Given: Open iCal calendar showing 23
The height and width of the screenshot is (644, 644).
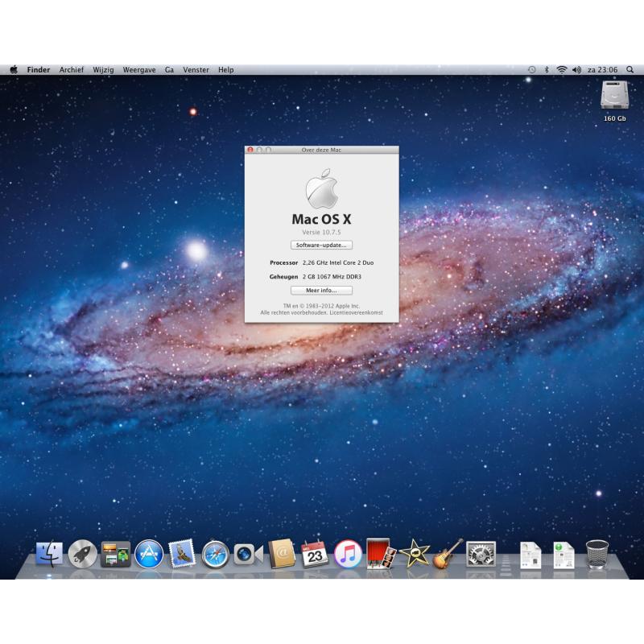Looking at the screenshot, I should (x=315, y=554).
